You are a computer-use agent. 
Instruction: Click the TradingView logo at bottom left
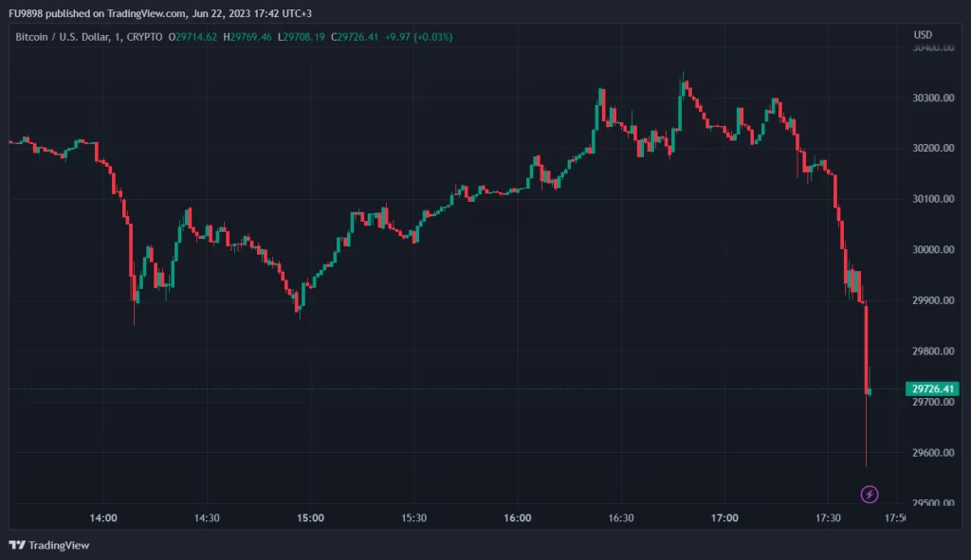coord(48,545)
